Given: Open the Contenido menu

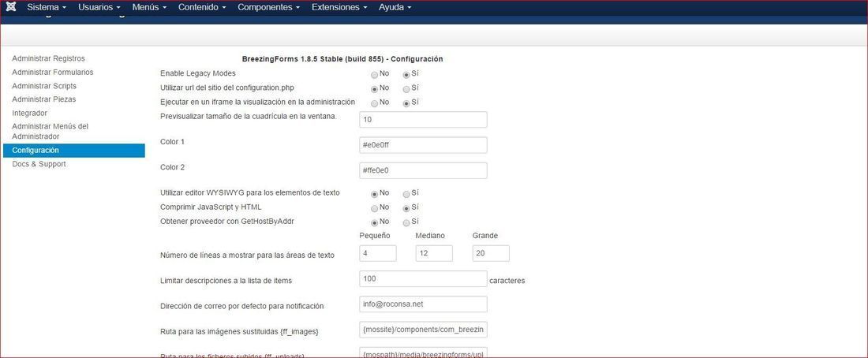Looking at the screenshot, I should click(x=202, y=8).
